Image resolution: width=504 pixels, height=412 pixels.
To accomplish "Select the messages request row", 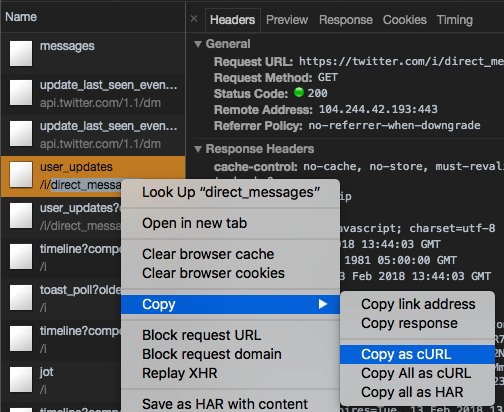I will pos(93,53).
